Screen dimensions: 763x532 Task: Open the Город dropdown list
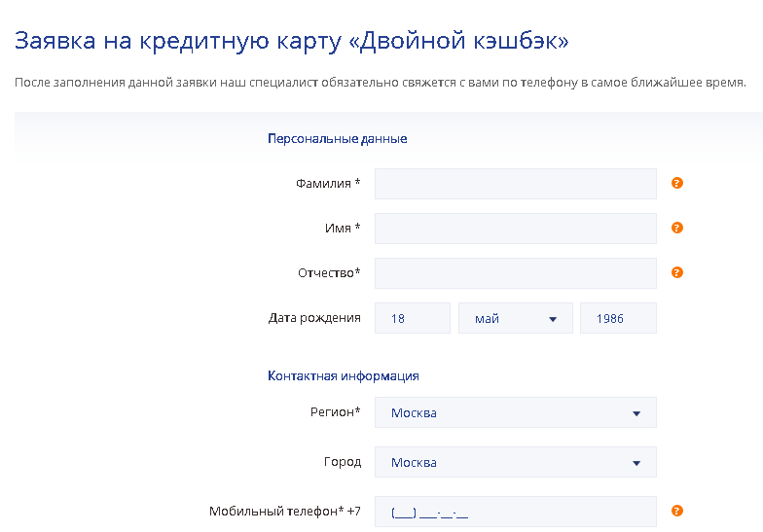point(515,462)
